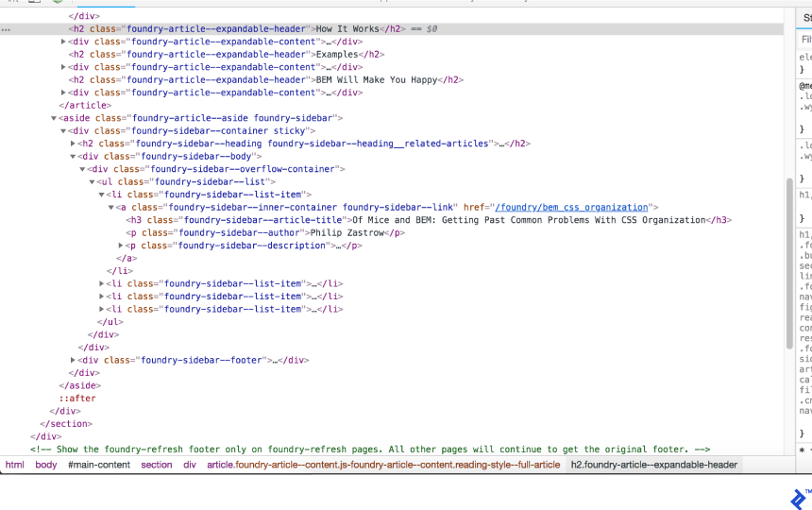812x510 pixels.
Task: Select the Philip Zastrow author paragraph row
Action: coord(265,233)
